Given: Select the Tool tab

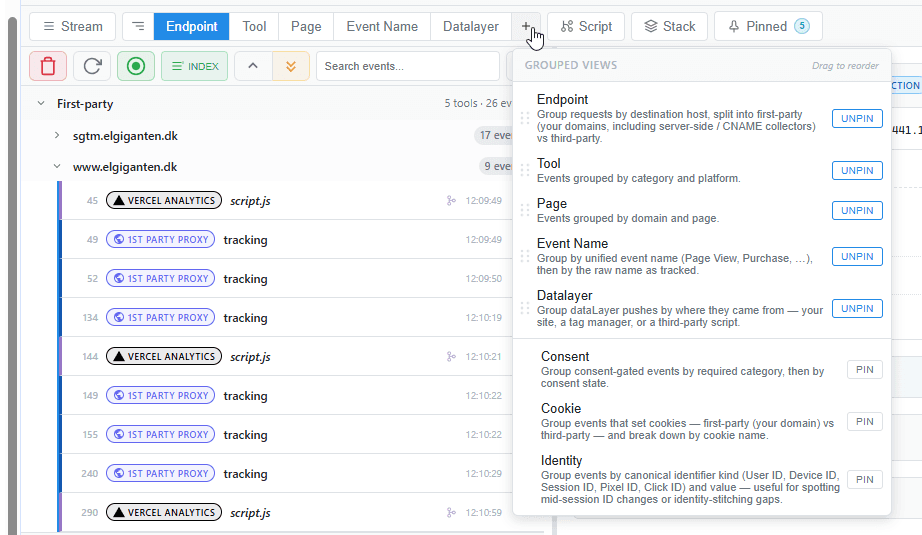Looking at the screenshot, I should point(254,26).
